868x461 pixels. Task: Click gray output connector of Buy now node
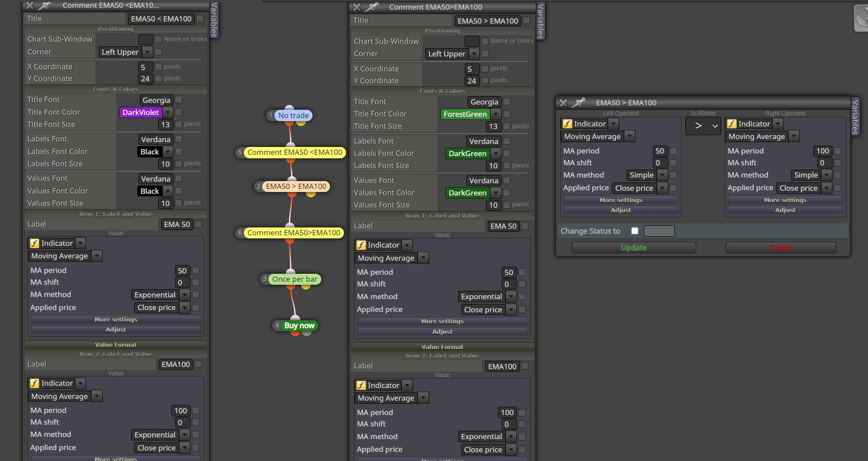click(x=306, y=333)
